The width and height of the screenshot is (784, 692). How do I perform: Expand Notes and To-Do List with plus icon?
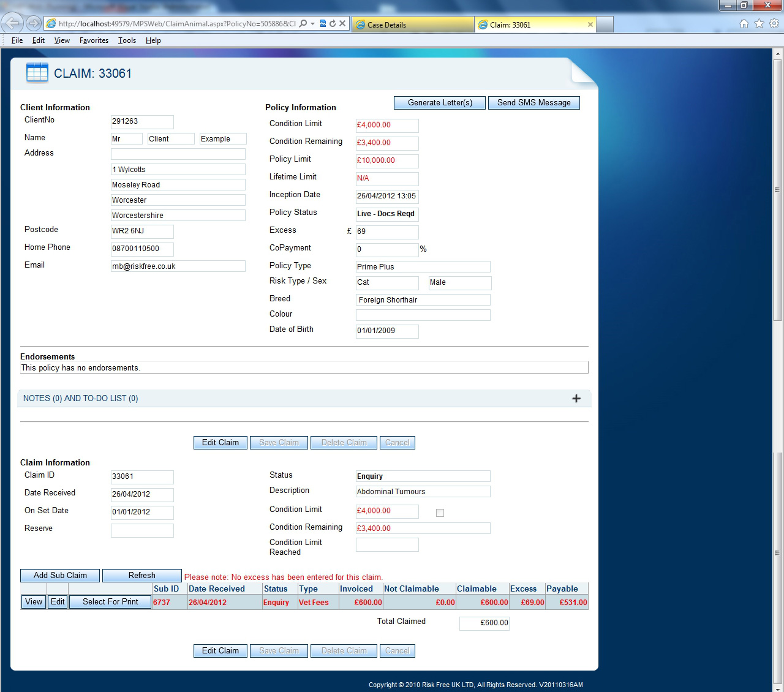tap(576, 399)
